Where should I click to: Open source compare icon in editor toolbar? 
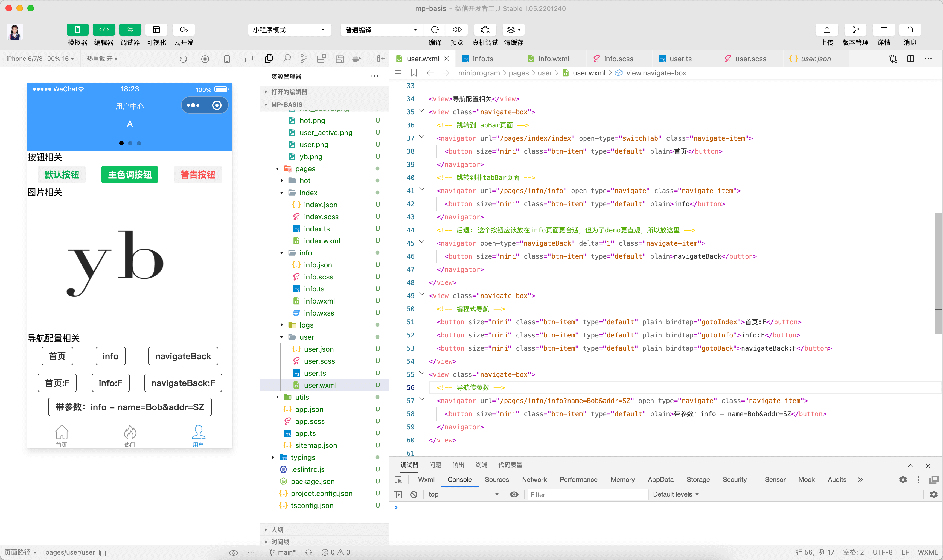(893, 59)
